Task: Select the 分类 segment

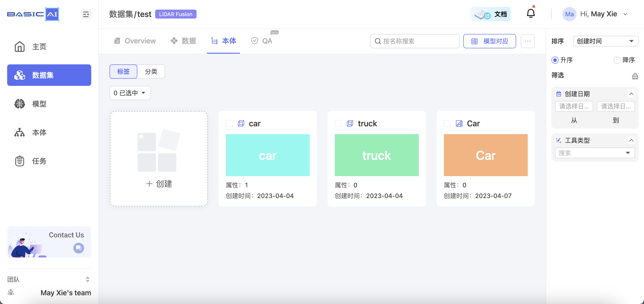Action: [151, 72]
